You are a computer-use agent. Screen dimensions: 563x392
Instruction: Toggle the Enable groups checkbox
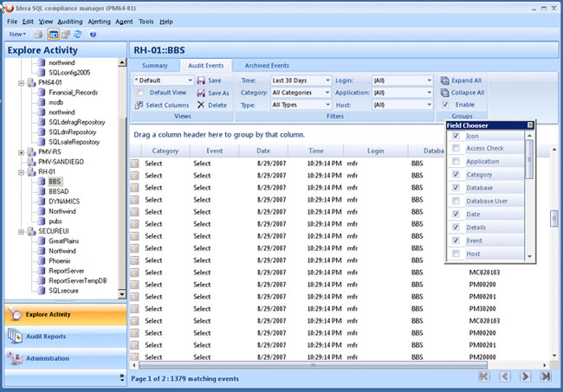pos(445,105)
